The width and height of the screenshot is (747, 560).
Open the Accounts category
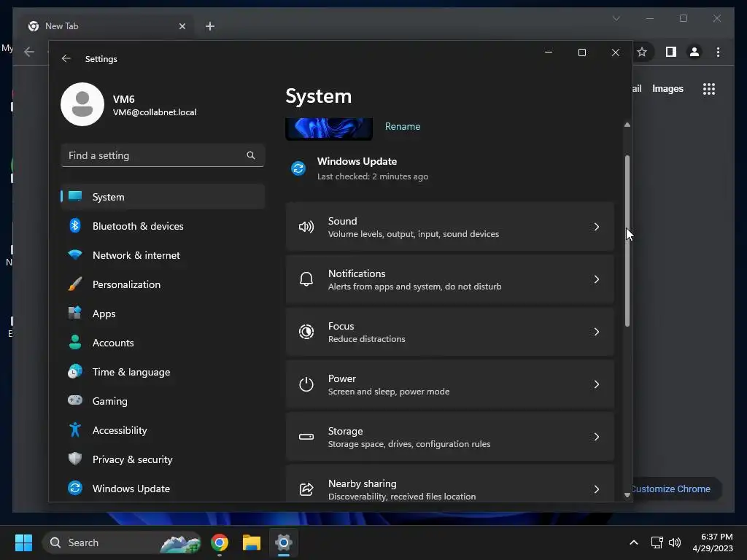pyautogui.click(x=163, y=343)
